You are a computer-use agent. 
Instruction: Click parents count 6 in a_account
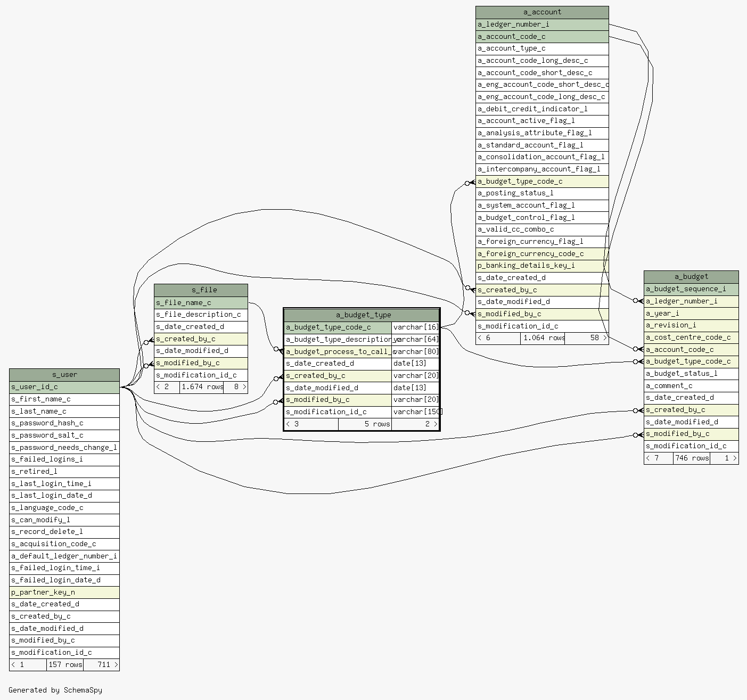coord(498,338)
